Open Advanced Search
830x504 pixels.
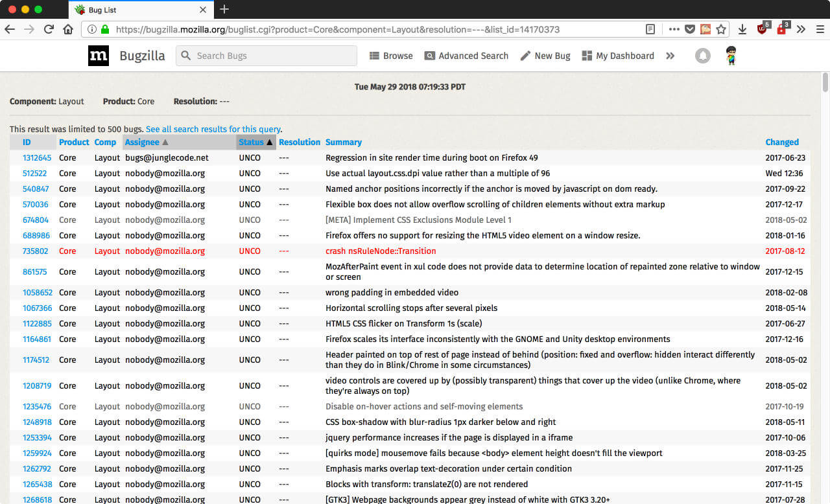tap(429, 56)
